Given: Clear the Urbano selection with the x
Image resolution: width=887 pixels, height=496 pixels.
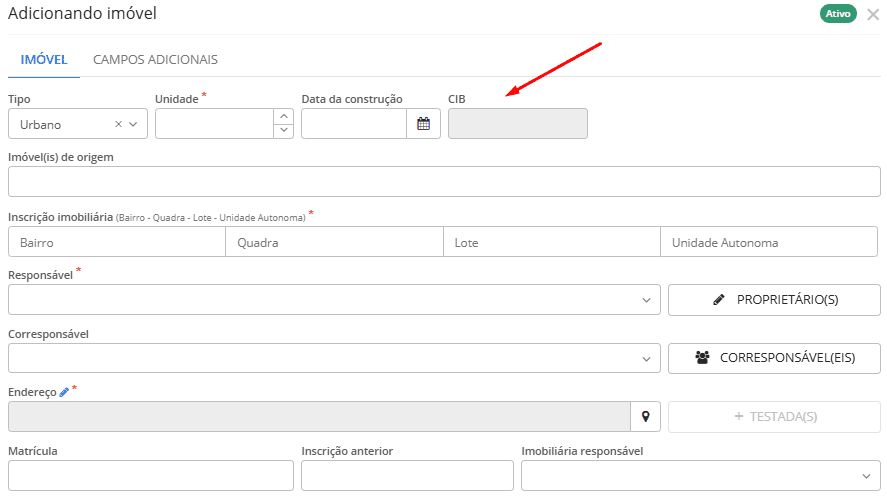Looking at the screenshot, I should 118,125.
